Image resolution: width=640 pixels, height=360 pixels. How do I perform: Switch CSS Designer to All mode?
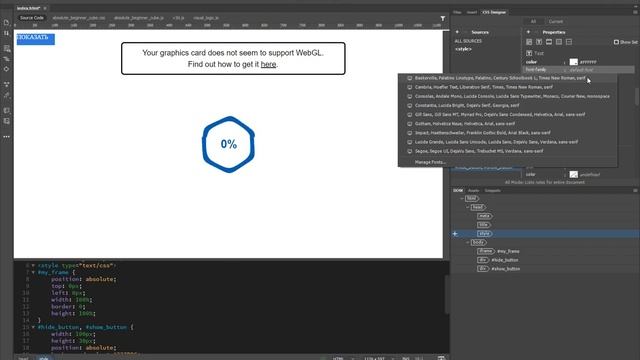[x=533, y=22]
